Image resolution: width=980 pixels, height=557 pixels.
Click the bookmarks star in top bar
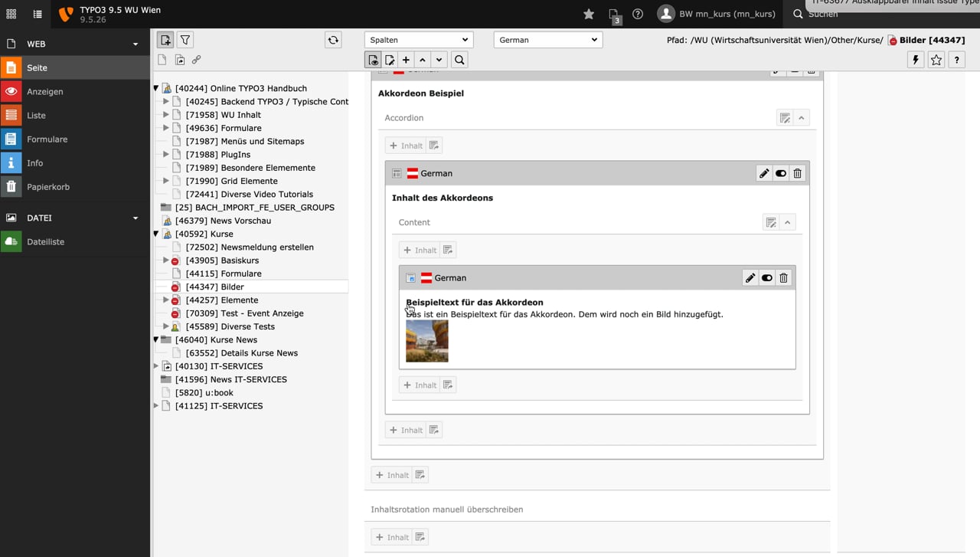[x=589, y=14]
